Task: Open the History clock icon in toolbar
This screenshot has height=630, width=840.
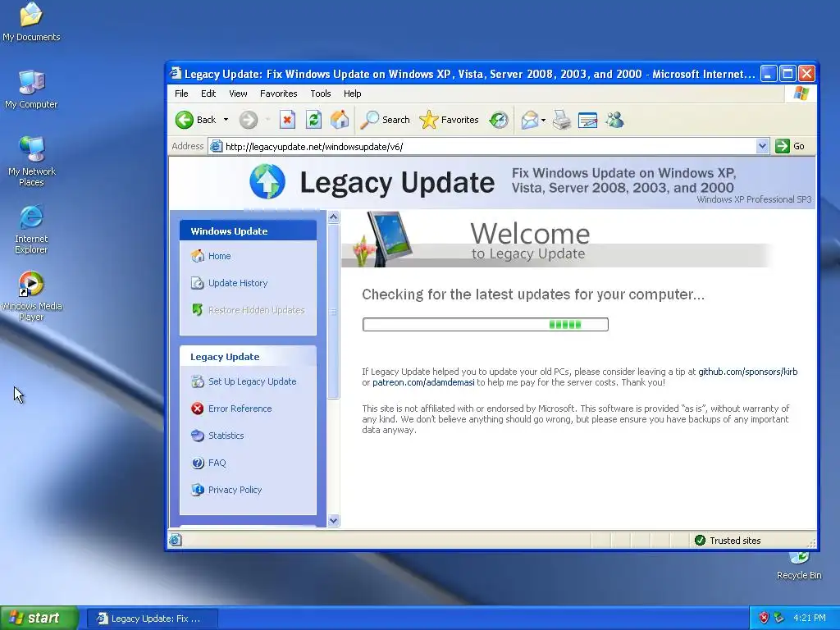Action: (498, 120)
